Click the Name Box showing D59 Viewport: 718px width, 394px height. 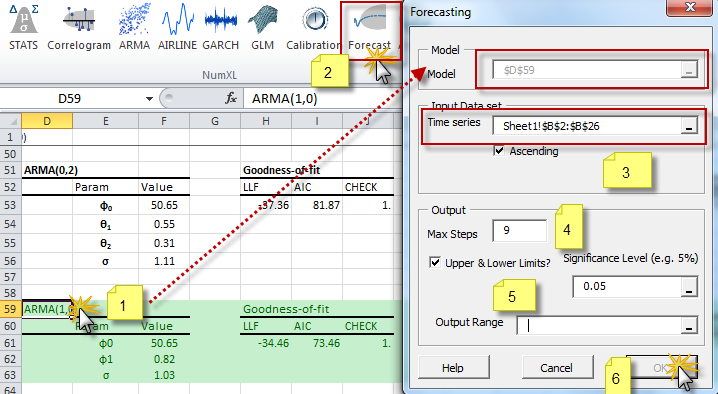coord(71,98)
